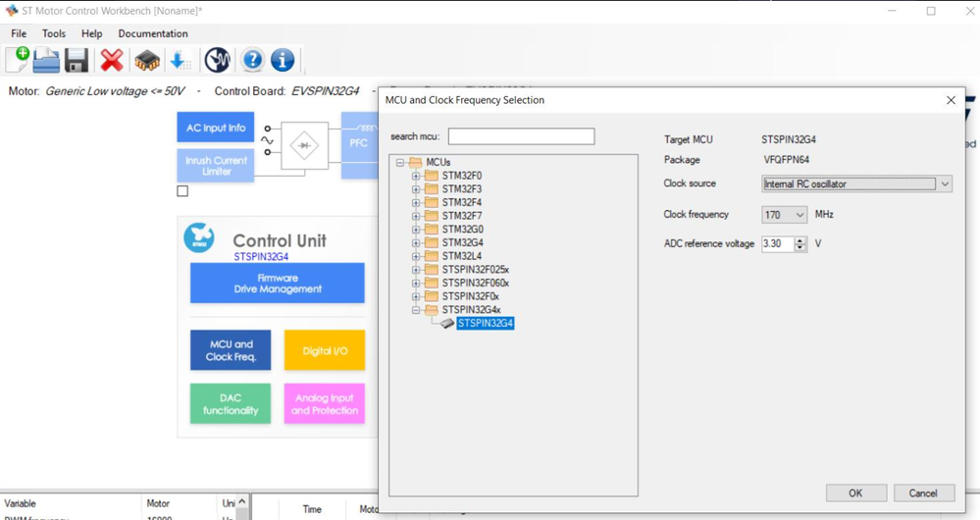The width and height of the screenshot is (980, 520).
Task: Expand the STSPIN32F0x tree folder
Action: click(416, 296)
